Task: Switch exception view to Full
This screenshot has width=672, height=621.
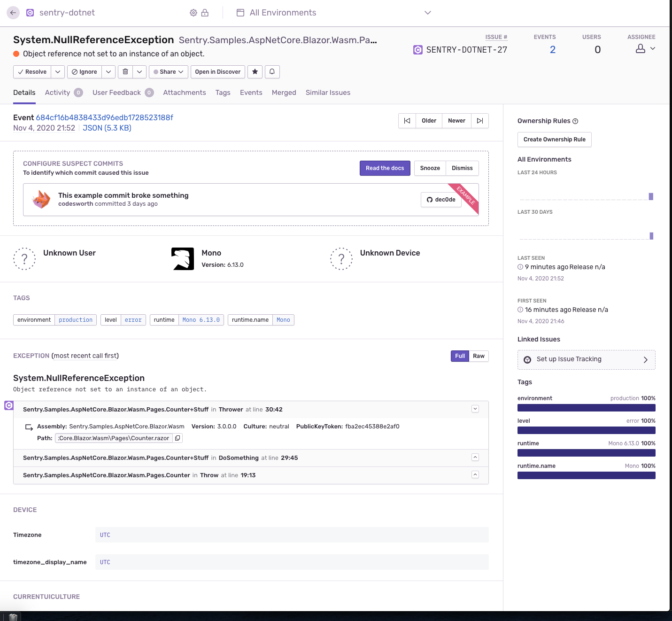Action: (x=460, y=356)
